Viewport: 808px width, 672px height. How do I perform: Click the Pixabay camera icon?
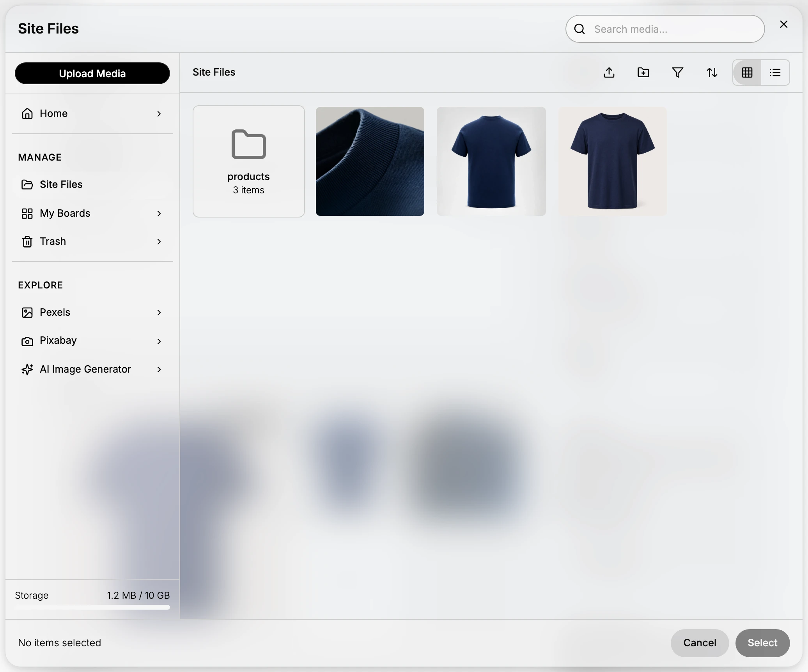(27, 341)
